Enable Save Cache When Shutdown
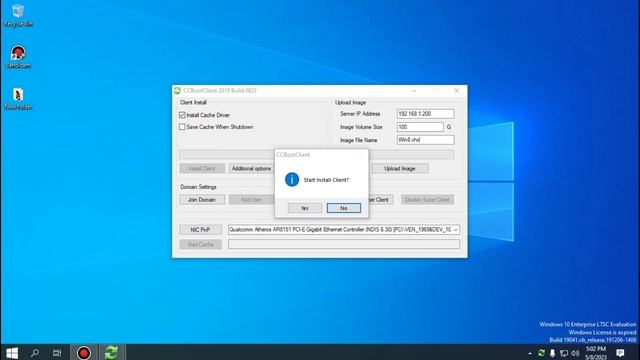Viewport: 640px width, 360px height. 182,127
